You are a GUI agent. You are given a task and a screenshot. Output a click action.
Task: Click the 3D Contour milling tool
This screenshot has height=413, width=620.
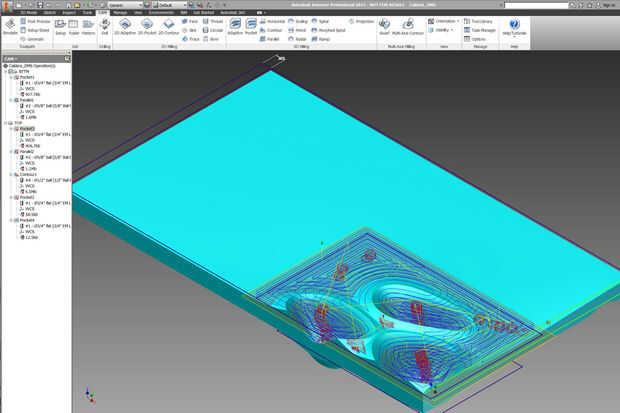pyautogui.click(x=271, y=30)
